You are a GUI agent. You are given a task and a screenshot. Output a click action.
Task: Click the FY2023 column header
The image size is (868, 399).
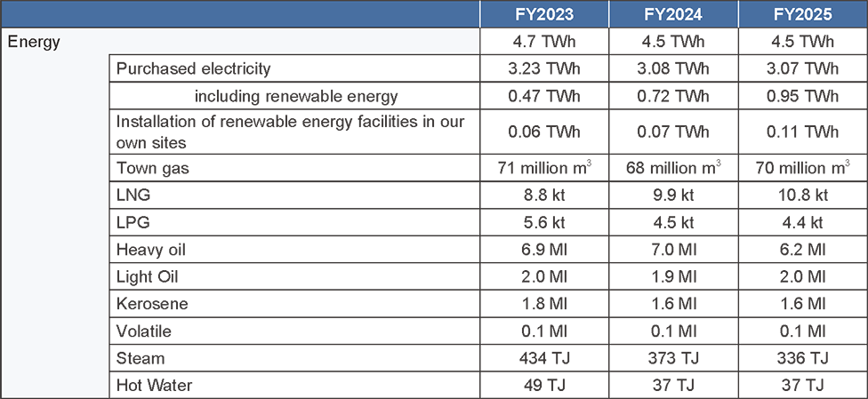point(544,14)
